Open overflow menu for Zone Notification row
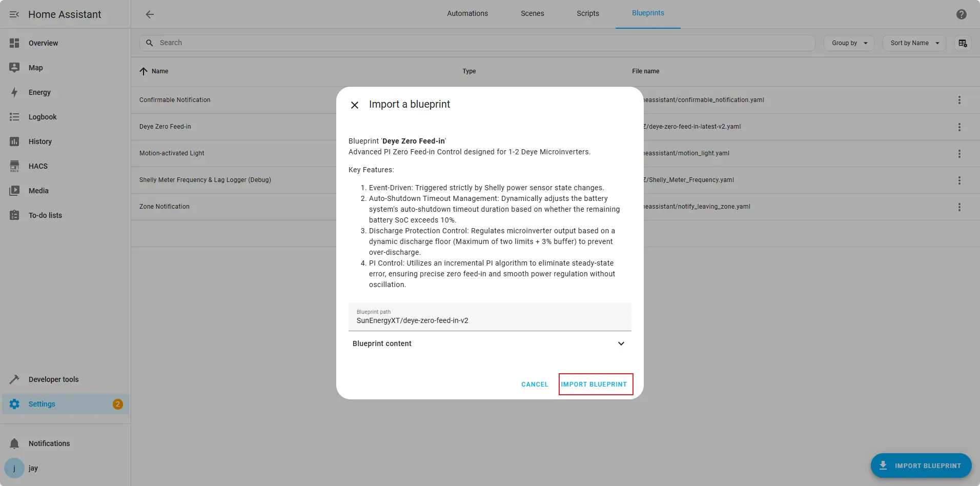This screenshot has width=980, height=486. coord(959,207)
